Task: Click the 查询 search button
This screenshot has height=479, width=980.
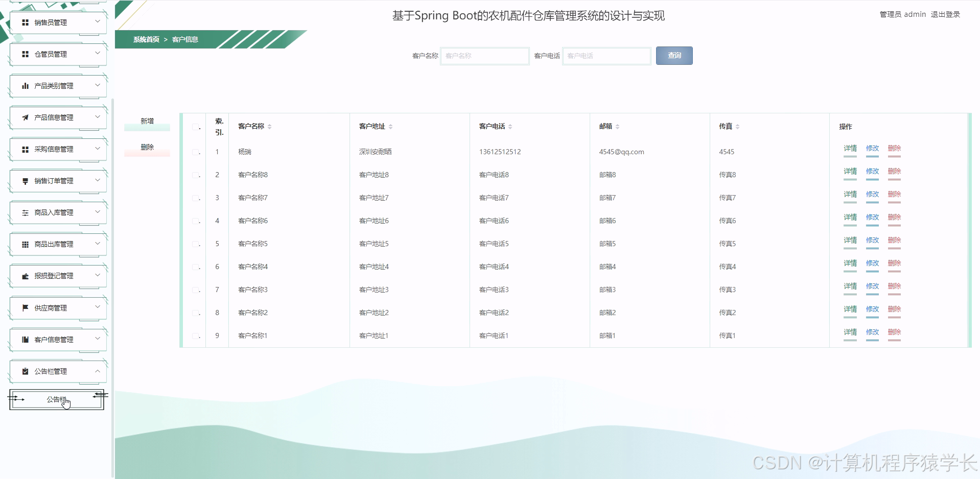Action: (x=674, y=55)
